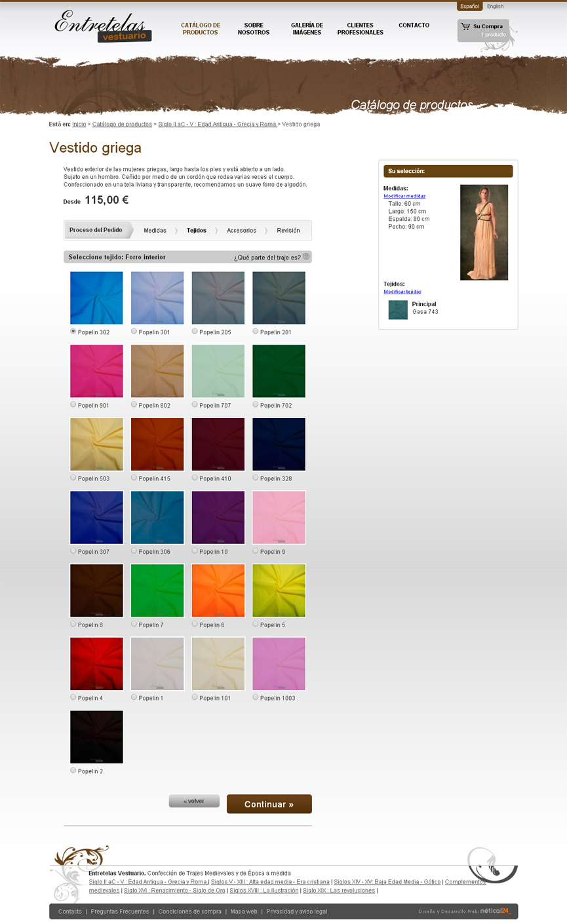Pick the Popelin 415 radio button
The height and width of the screenshot is (924, 567).
point(134,478)
